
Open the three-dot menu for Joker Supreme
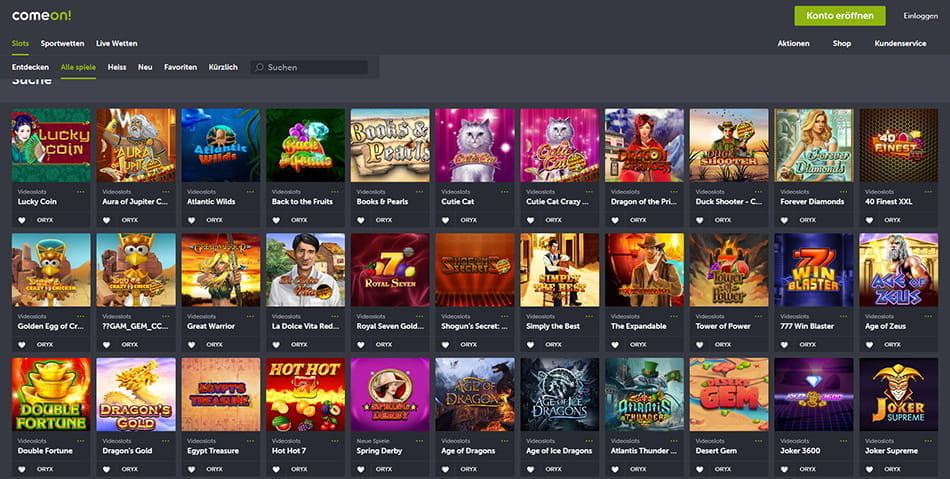pos(929,441)
